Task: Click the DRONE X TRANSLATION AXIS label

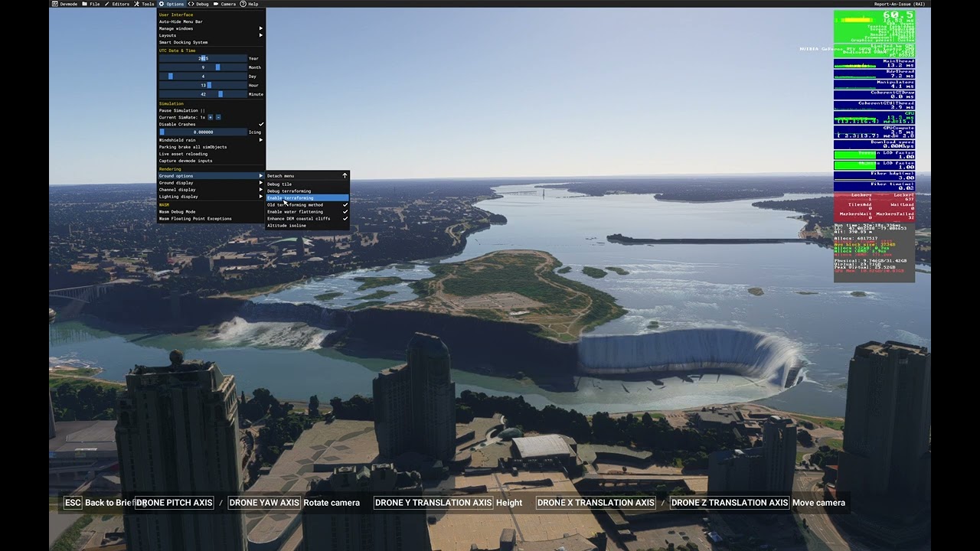Action: click(596, 503)
